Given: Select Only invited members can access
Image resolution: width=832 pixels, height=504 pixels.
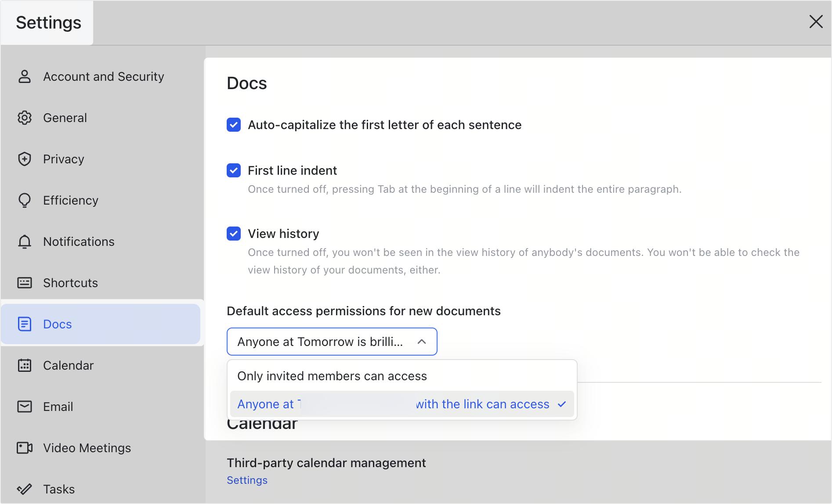Looking at the screenshot, I should pyautogui.click(x=332, y=376).
